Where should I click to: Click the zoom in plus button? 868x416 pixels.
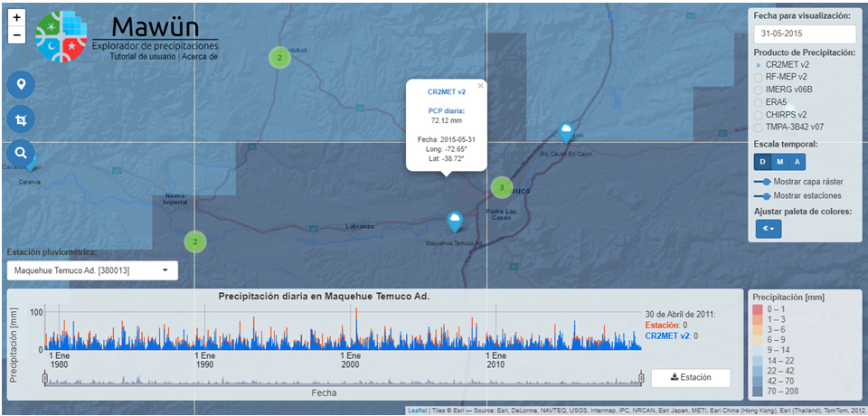[16, 17]
